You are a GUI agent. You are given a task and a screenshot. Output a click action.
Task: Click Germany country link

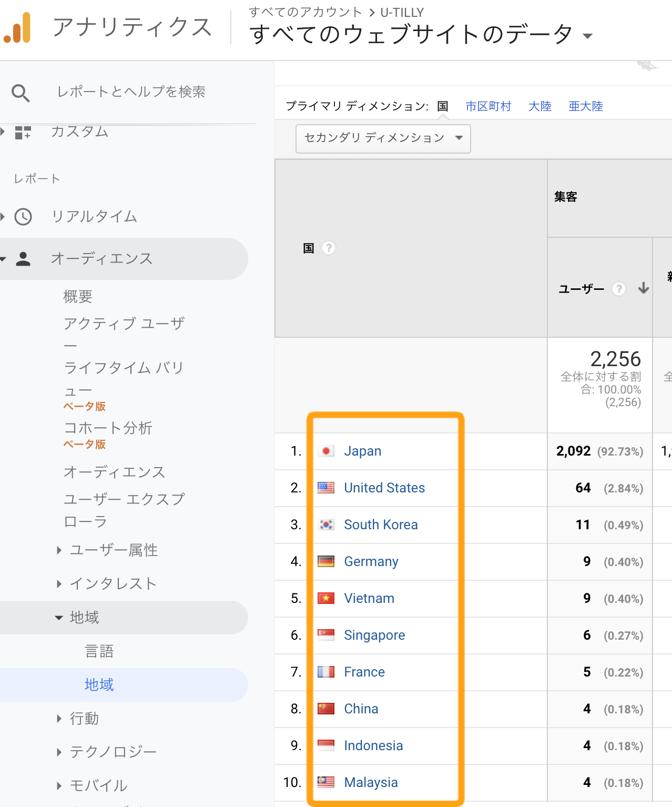pyautogui.click(x=371, y=562)
